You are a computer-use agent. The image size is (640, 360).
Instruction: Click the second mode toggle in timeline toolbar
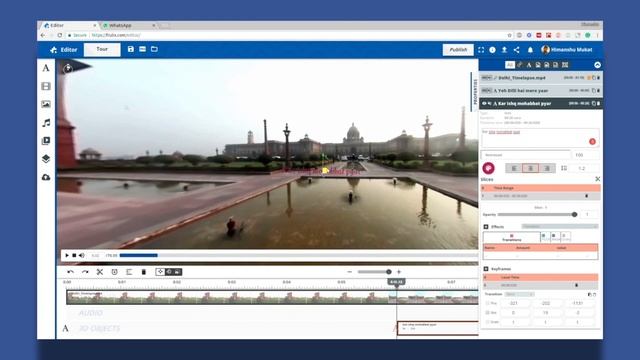click(x=169, y=272)
